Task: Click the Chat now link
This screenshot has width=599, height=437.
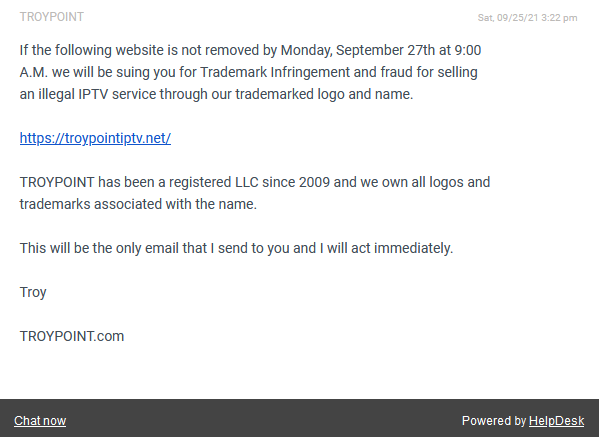Action: [x=40, y=421]
